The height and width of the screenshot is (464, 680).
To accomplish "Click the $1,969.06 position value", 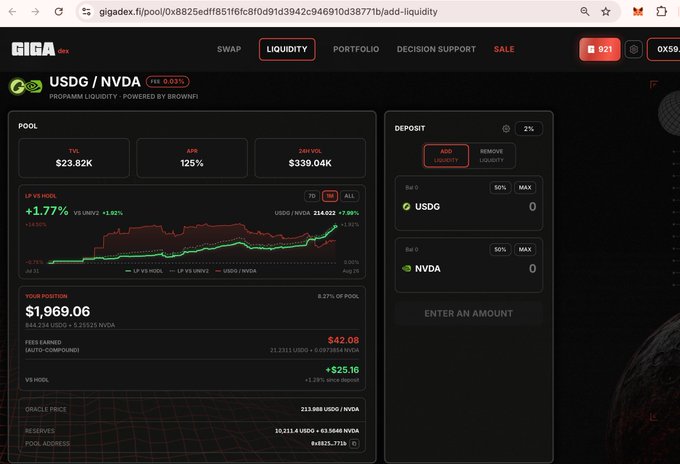I will [x=58, y=311].
